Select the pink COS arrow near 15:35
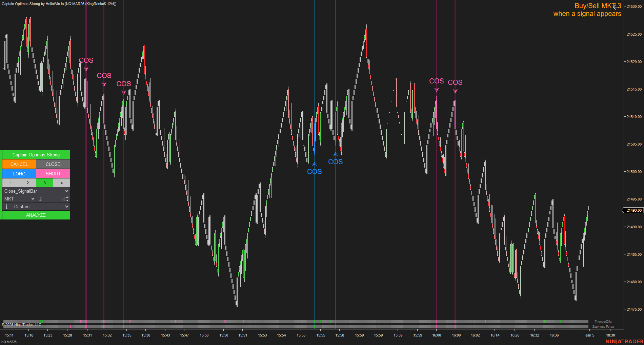 [123, 92]
